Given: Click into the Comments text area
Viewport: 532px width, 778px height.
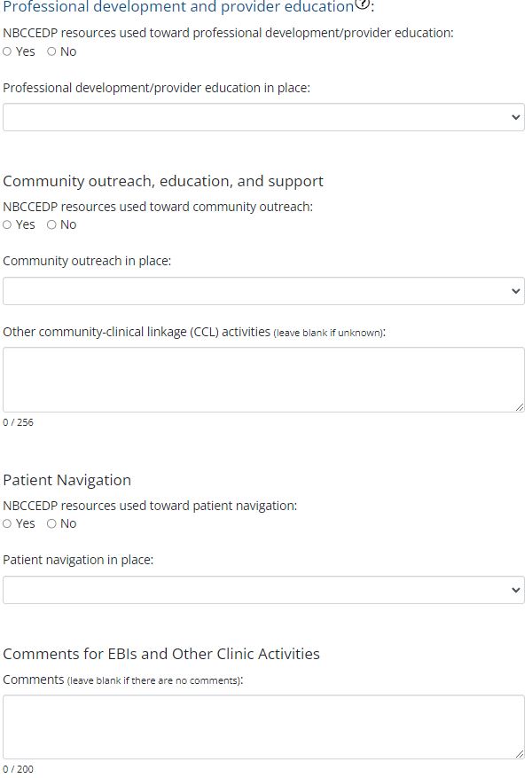Looking at the screenshot, I should 263,727.
